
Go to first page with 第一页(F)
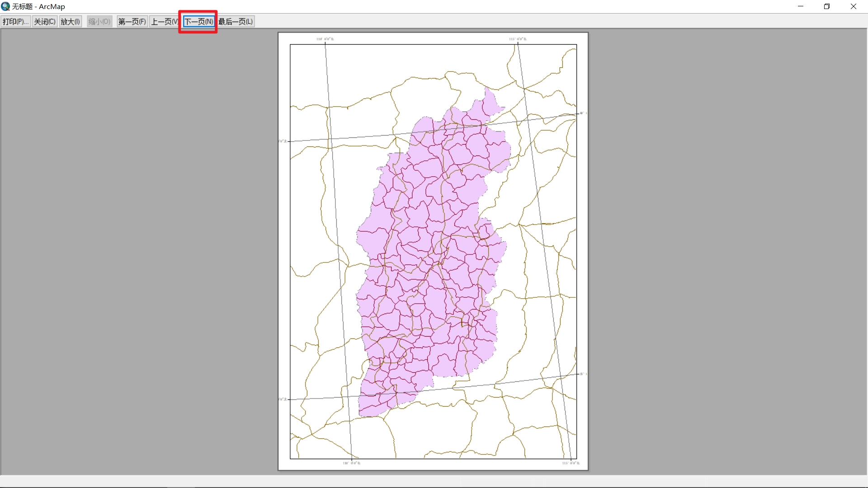tap(132, 22)
